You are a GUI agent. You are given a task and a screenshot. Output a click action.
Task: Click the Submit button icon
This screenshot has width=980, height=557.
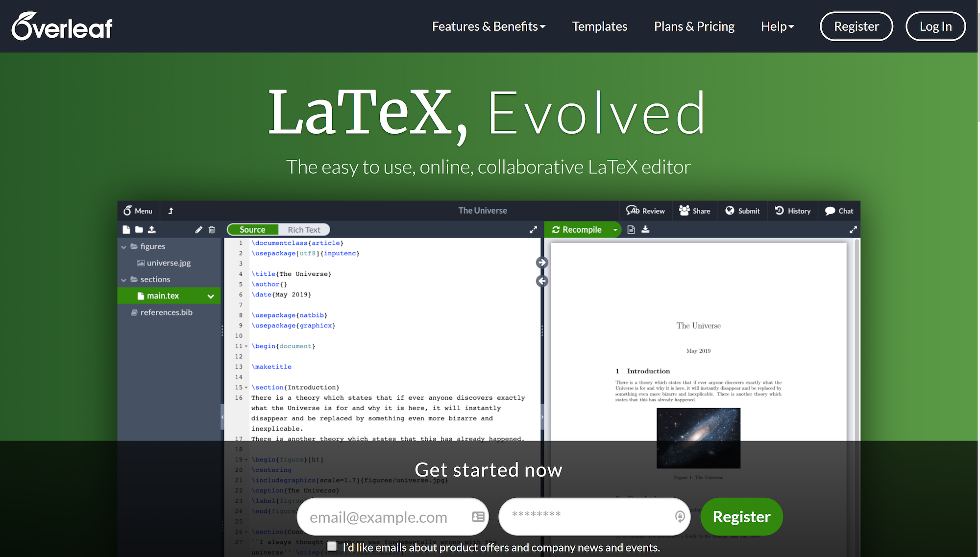(730, 211)
